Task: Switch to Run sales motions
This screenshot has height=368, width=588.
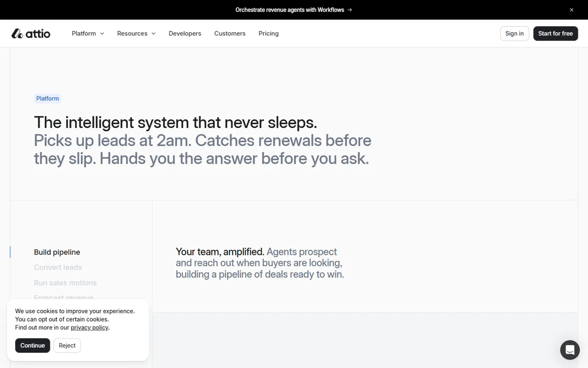Action: click(x=65, y=283)
